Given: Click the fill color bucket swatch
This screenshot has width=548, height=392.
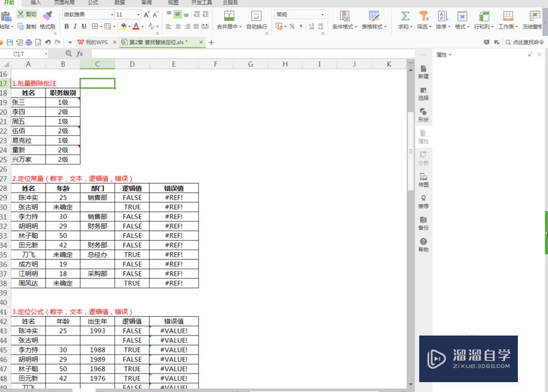Looking at the screenshot, I should pos(123,26).
